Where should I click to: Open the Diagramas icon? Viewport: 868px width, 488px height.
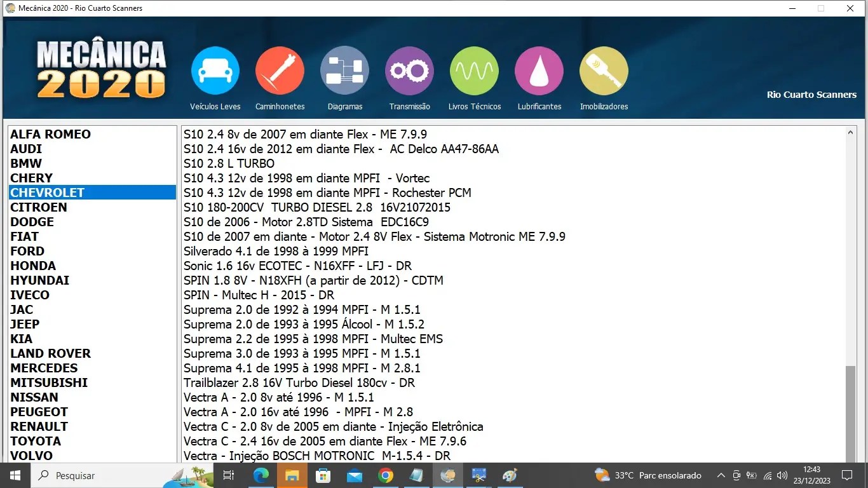pyautogui.click(x=344, y=71)
